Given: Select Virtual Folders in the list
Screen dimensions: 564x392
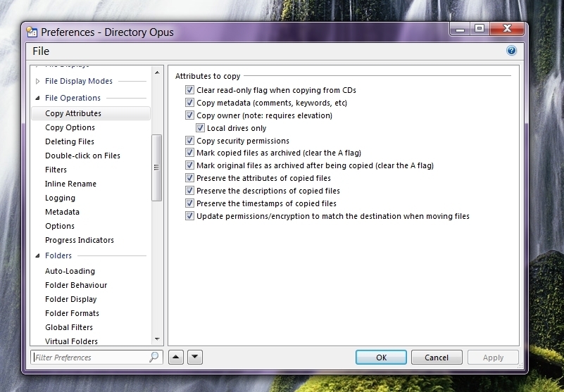Looking at the screenshot, I should tap(71, 341).
